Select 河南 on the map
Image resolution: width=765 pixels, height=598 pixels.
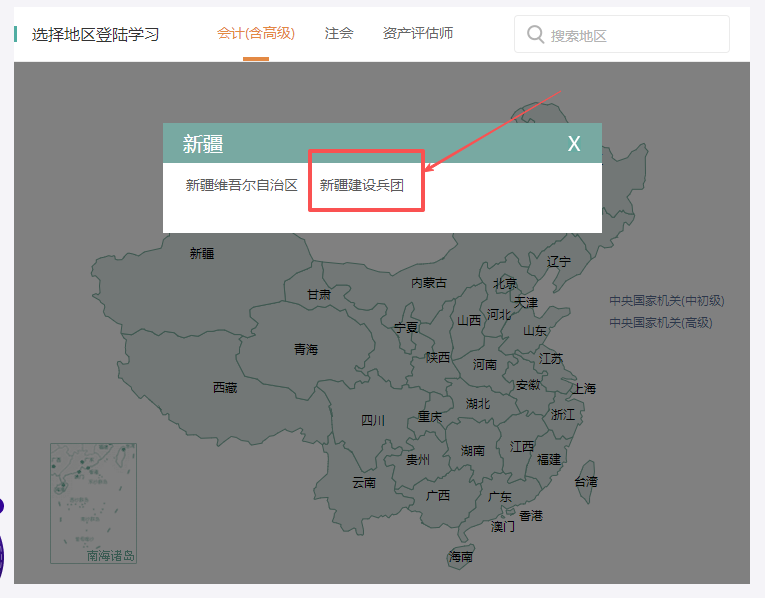(484, 364)
